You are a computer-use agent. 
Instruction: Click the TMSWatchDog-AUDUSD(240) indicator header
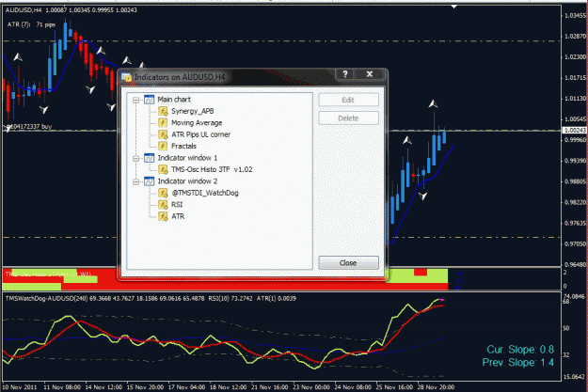click(x=46, y=299)
